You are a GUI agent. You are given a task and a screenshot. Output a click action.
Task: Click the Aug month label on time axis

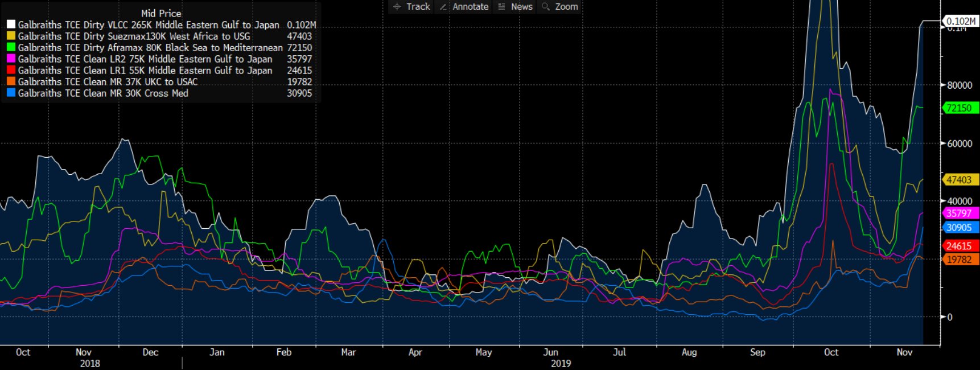click(x=689, y=352)
